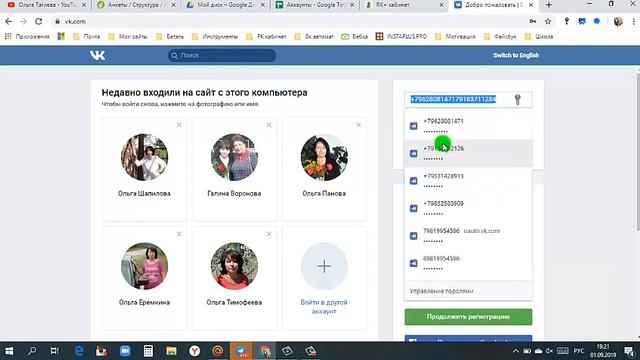Choose saved login 79819954596 oauth.vk.com

pos(468,236)
